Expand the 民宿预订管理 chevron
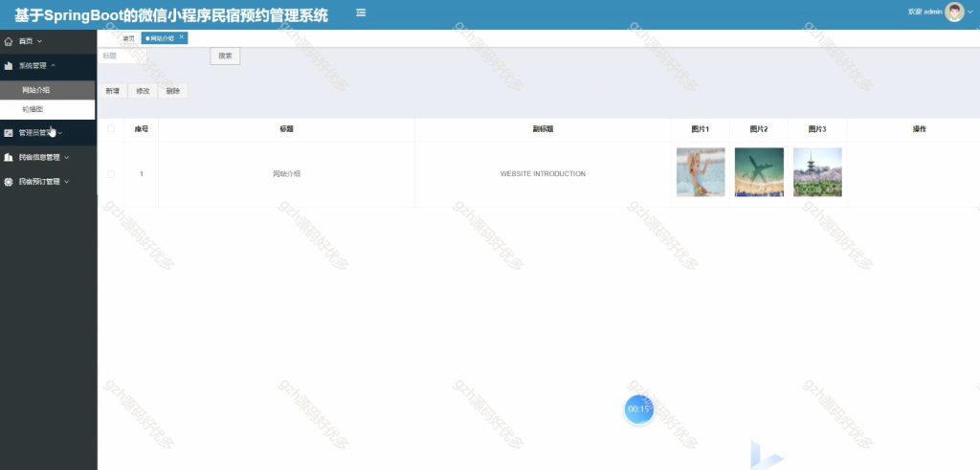This screenshot has width=980, height=470. tap(66, 182)
